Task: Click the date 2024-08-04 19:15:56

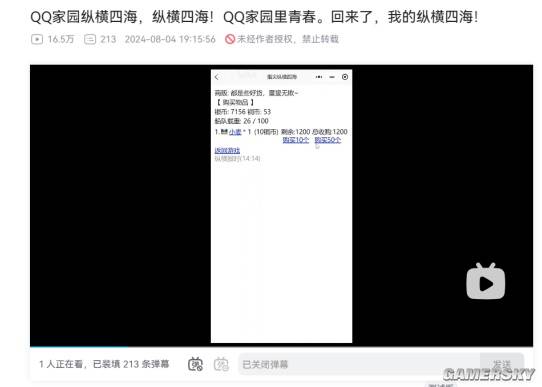Action: (170, 39)
